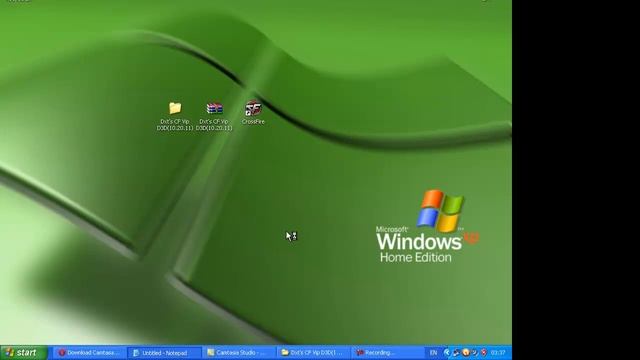This screenshot has height=360, width=640.
Task: Open the Windows Start menu
Action: pyautogui.click(x=24, y=353)
